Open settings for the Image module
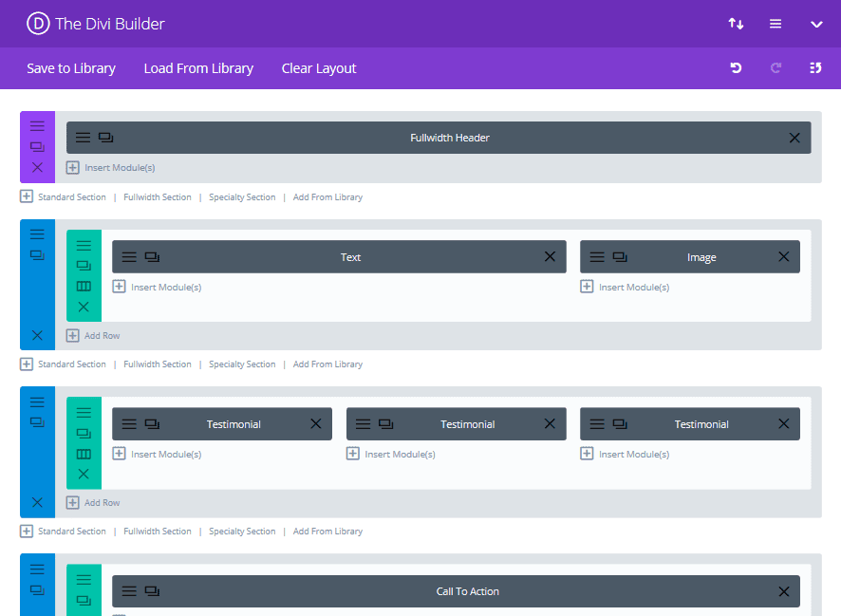The image size is (841, 616). pyautogui.click(x=596, y=256)
